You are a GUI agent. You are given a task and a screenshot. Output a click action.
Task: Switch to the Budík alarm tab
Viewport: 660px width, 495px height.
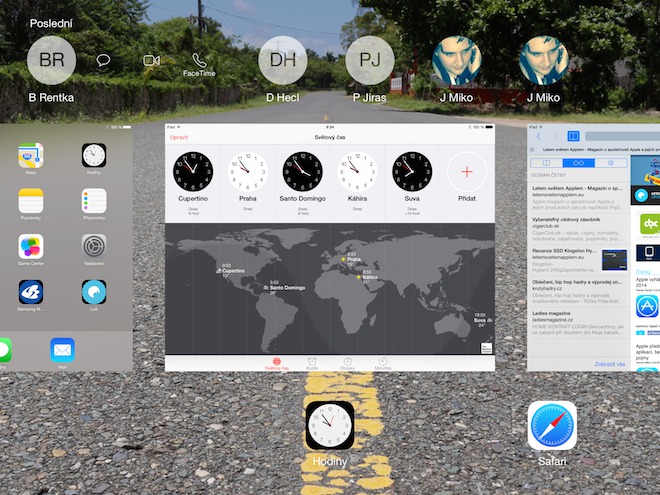312,364
